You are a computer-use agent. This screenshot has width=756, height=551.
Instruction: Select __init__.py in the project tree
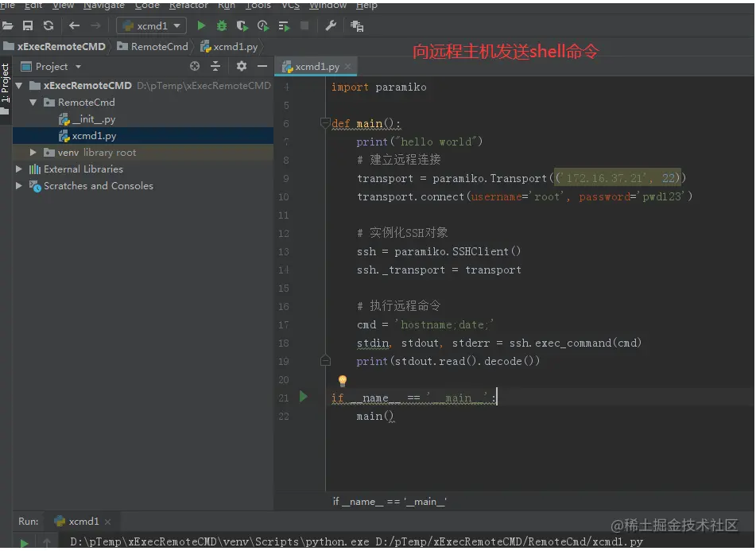(93, 119)
